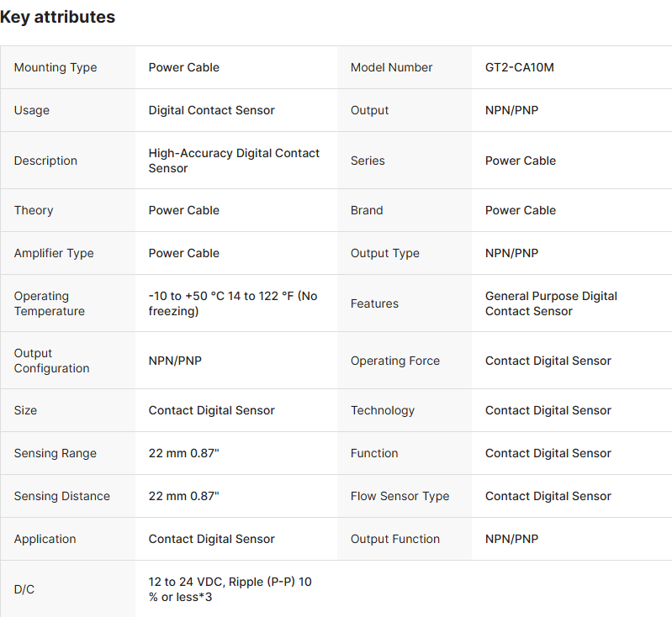
Task: Select the Operating Temperature label
Action: pos(50,303)
